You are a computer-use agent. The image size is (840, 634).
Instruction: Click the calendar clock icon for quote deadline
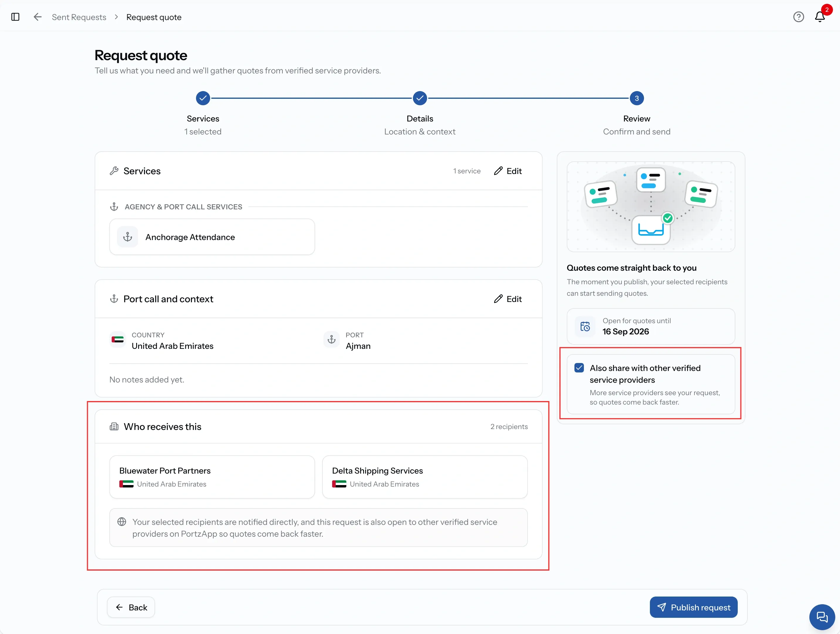pos(585,326)
